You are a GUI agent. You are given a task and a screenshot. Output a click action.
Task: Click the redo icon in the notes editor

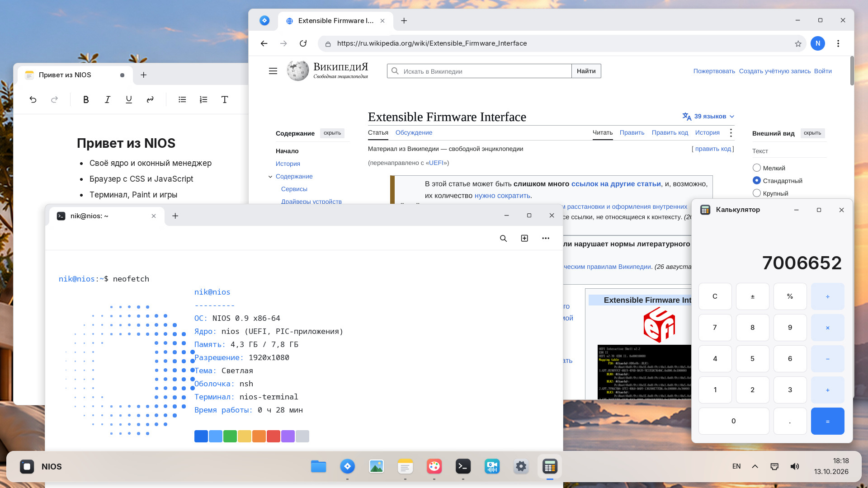[54, 99]
